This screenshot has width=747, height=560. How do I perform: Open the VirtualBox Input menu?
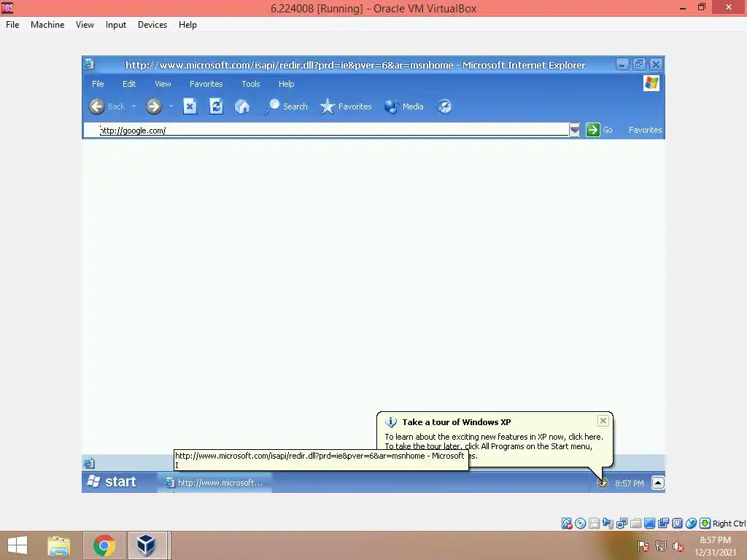(116, 25)
